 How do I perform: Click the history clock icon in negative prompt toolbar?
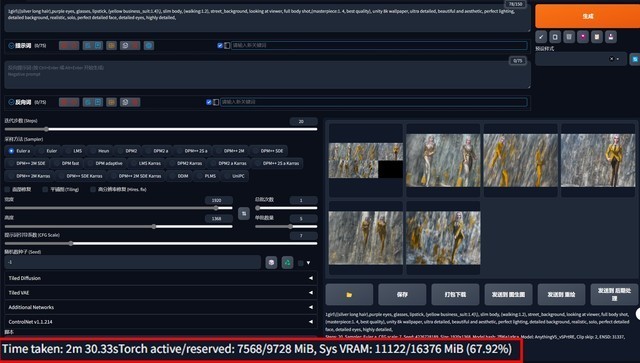click(125, 102)
